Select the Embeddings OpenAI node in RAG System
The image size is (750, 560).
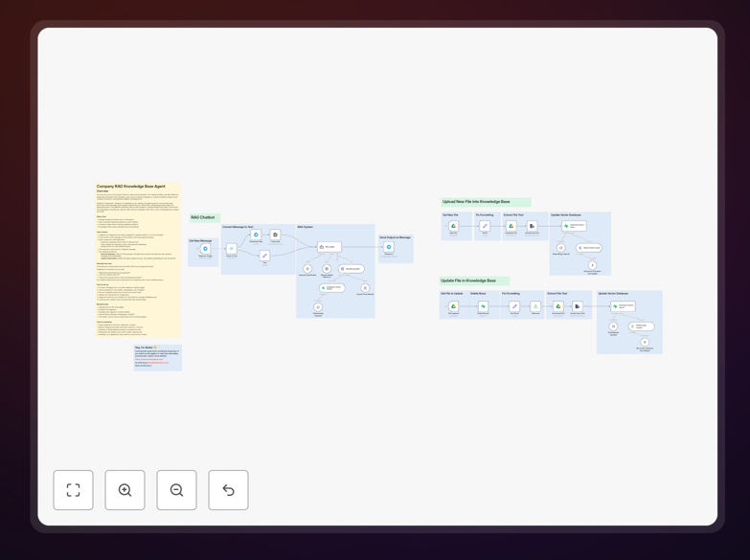pyautogui.click(x=318, y=307)
